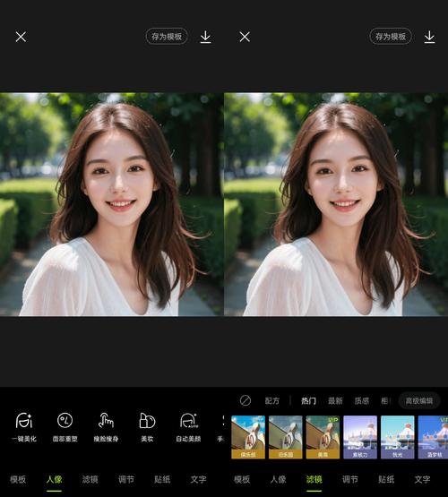Open 模板 tab in left editor
Viewport: 448px width, 497px height.
[x=18, y=479]
